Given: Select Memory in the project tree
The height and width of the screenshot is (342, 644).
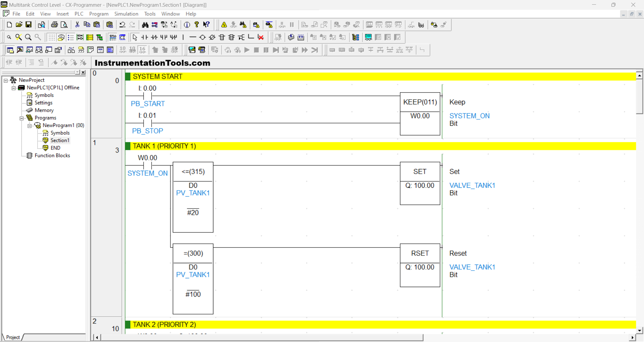Looking at the screenshot, I should click(x=44, y=110).
